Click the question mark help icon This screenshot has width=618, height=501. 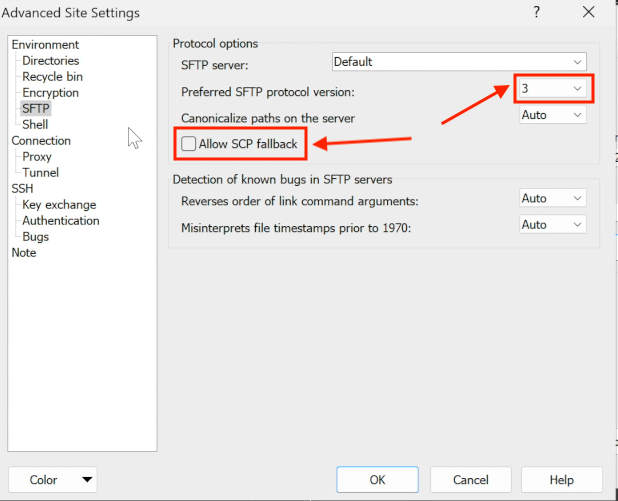536,12
